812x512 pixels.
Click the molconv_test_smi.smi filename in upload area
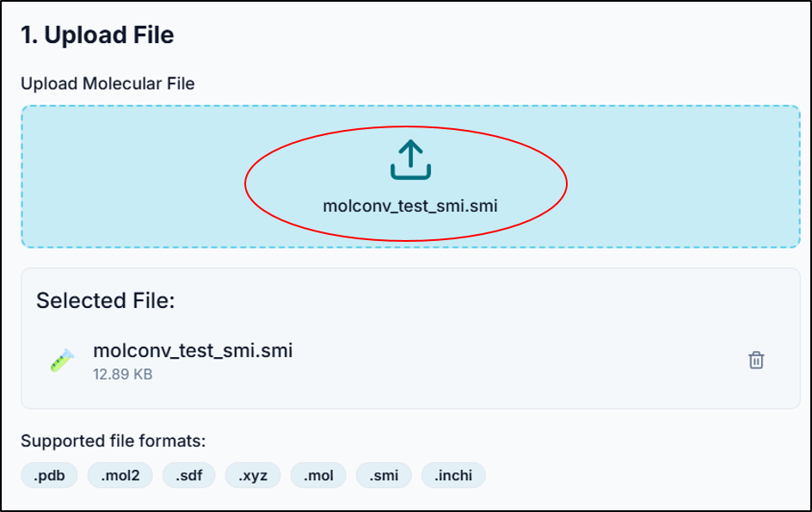coord(408,205)
